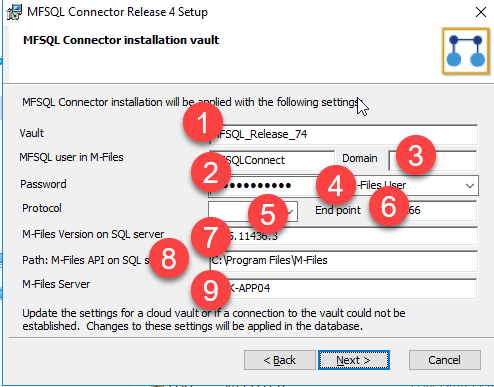Click the red number 9 marker near M-Files Server
This screenshot has width=494, height=387.
[211, 290]
